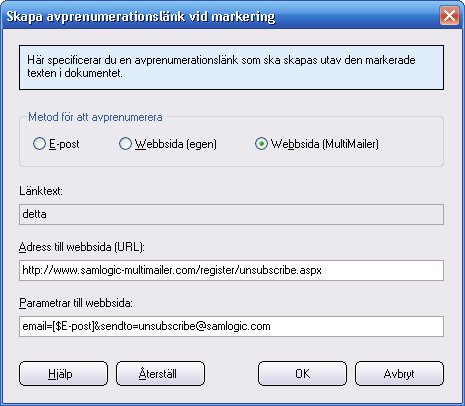Viewport: 465px width, 406px height.
Task: Click the 'Parametrar till webbsida:' label
Action: coord(76,303)
